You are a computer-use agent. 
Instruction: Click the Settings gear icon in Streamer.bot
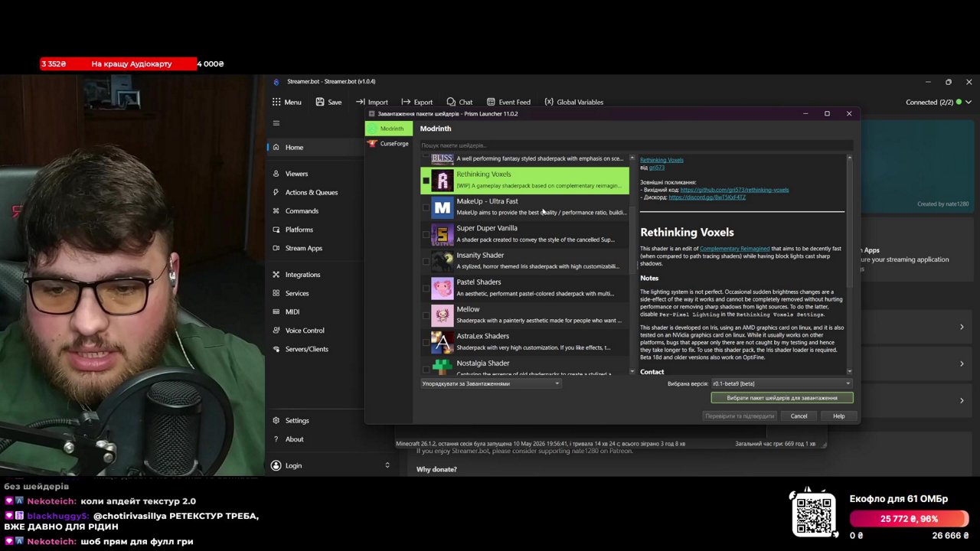coord(276,420)
